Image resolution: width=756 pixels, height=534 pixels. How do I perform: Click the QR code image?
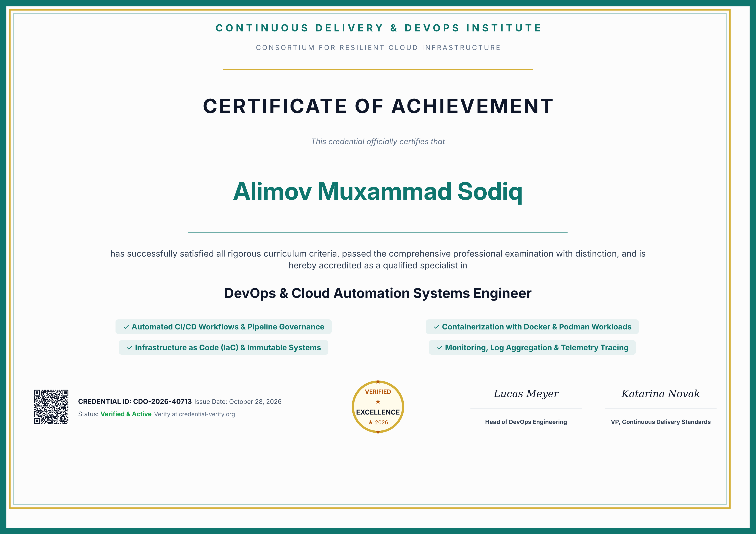(51, 407)
